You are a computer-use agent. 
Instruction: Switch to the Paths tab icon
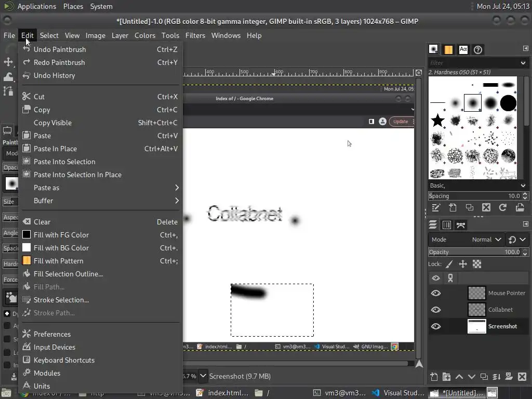tap(461, 224)
